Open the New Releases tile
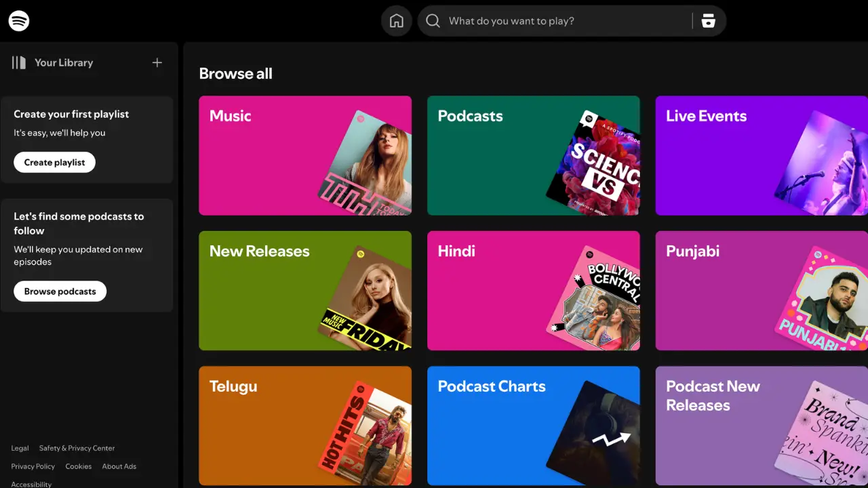The height and width of the screenshot is (488, 868). 304,291
